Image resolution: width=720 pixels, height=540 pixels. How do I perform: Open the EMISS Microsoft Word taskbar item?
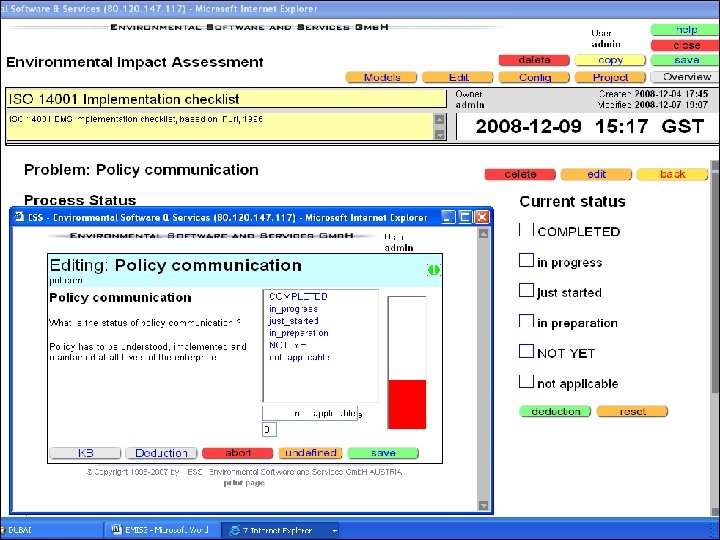[x=159, y=530]
